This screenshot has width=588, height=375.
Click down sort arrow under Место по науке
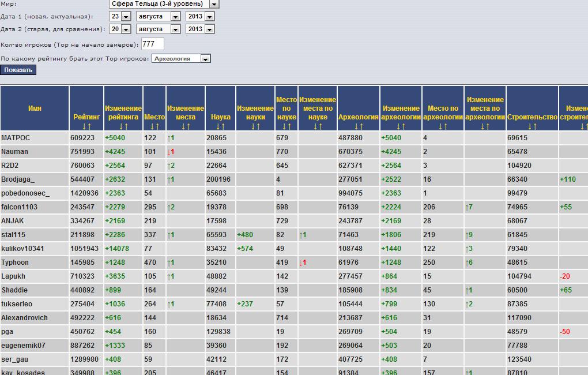click(x=284, y=126)
